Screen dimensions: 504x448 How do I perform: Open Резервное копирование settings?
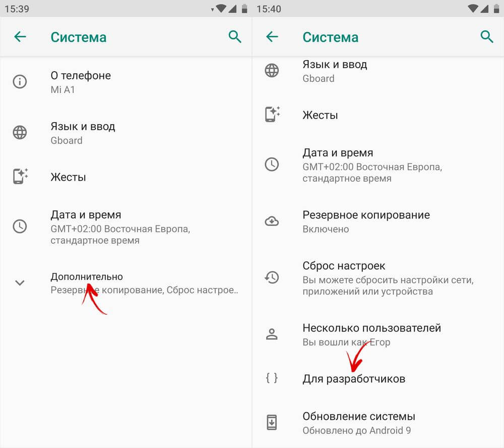378,221
